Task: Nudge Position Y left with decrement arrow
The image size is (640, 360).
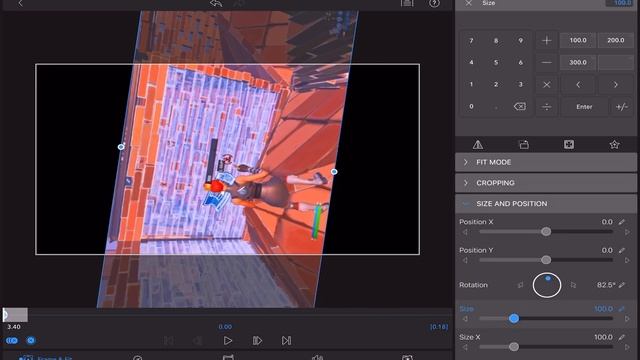Action: (465, 260)
